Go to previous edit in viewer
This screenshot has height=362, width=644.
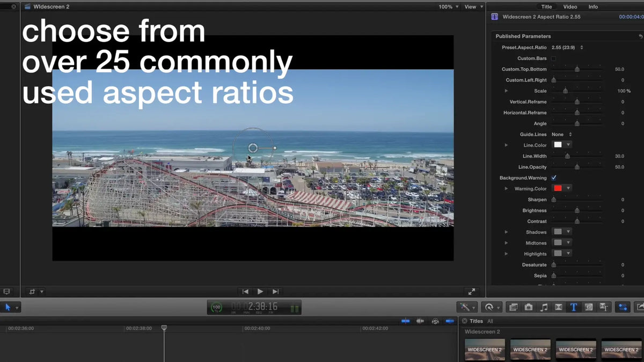point(245,292)
